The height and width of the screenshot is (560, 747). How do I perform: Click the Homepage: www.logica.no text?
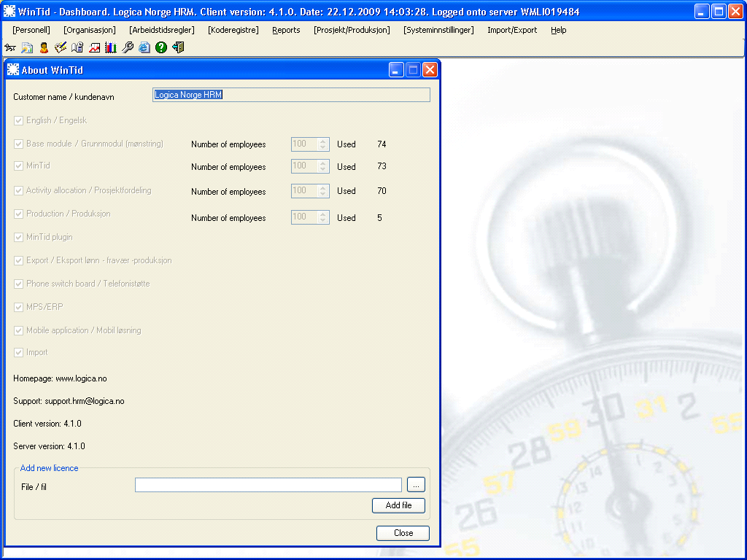(60, 378)
